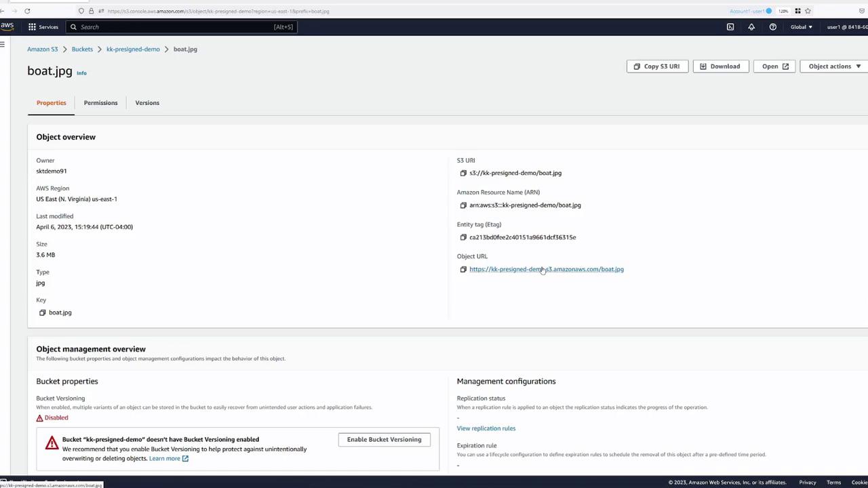Select the size value 3.6 MB
868x488 pixels.
[45, 255]
